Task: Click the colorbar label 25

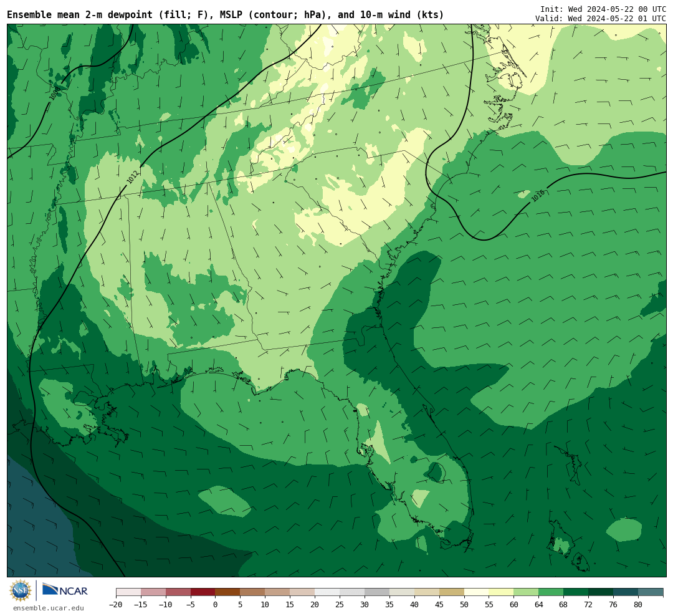Action: (340, 605)
